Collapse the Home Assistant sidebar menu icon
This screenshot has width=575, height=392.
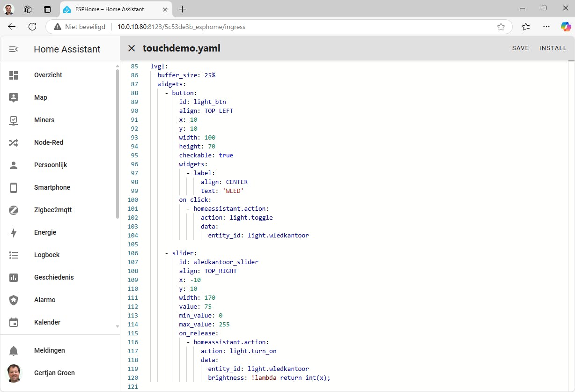[14, 49]
